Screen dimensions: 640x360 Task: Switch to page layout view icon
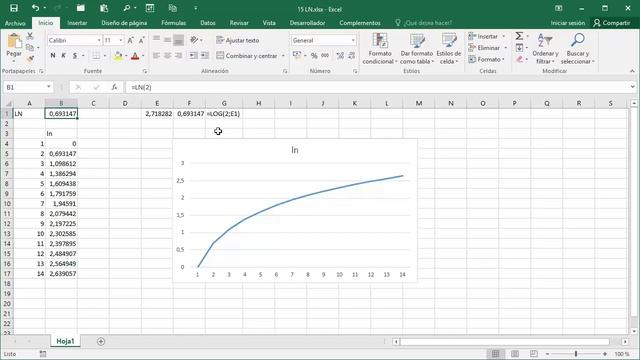coord(515,354)
